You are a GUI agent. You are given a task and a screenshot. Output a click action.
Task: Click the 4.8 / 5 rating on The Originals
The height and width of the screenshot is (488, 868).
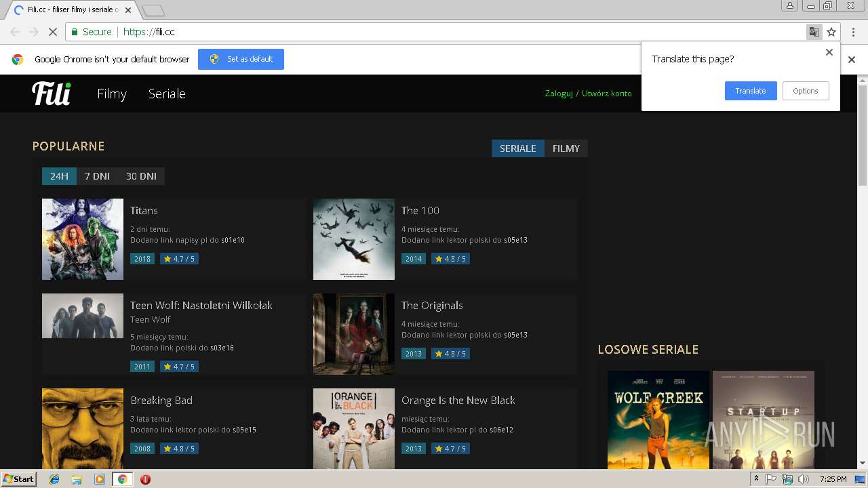coord(450,354)
